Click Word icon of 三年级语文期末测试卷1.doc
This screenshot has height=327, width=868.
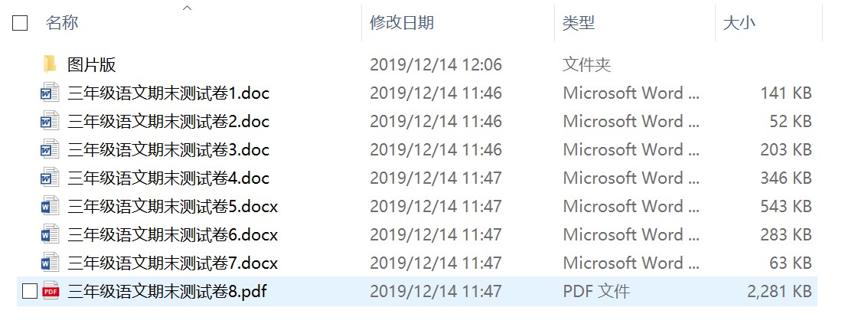50,93
